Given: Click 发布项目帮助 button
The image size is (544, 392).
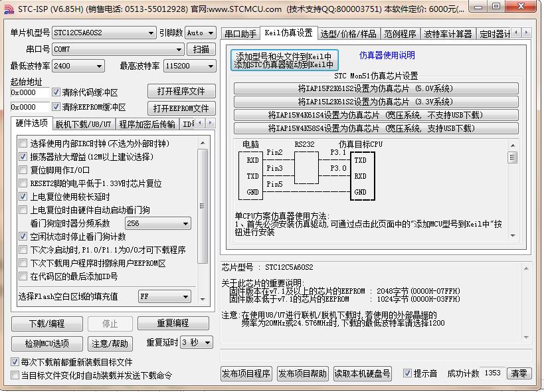Looking at the screenshot, I should tap(302, 373).
